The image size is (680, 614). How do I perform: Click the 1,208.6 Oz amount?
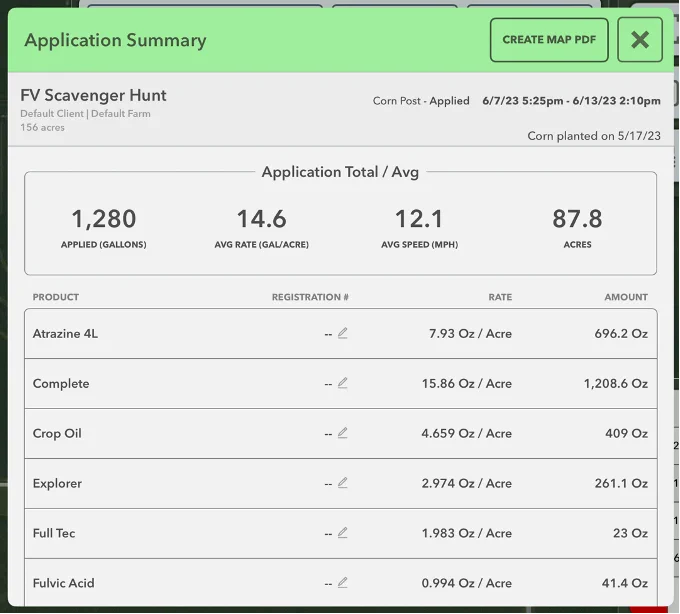click(616, 383)
